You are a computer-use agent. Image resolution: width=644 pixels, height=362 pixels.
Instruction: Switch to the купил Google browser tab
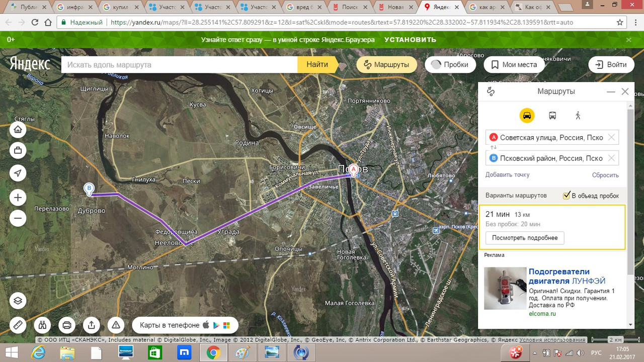click(x=121, y=7)
